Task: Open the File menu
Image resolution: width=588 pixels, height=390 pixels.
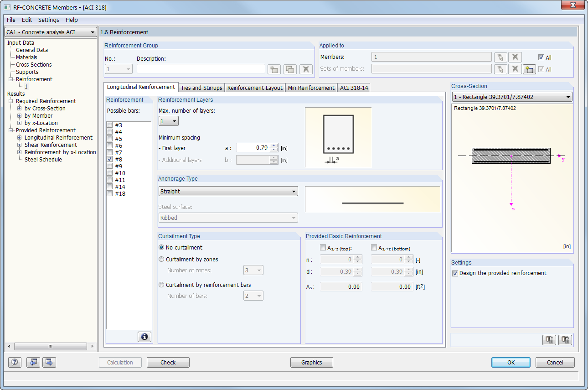Action: click(x=11, y=20)
